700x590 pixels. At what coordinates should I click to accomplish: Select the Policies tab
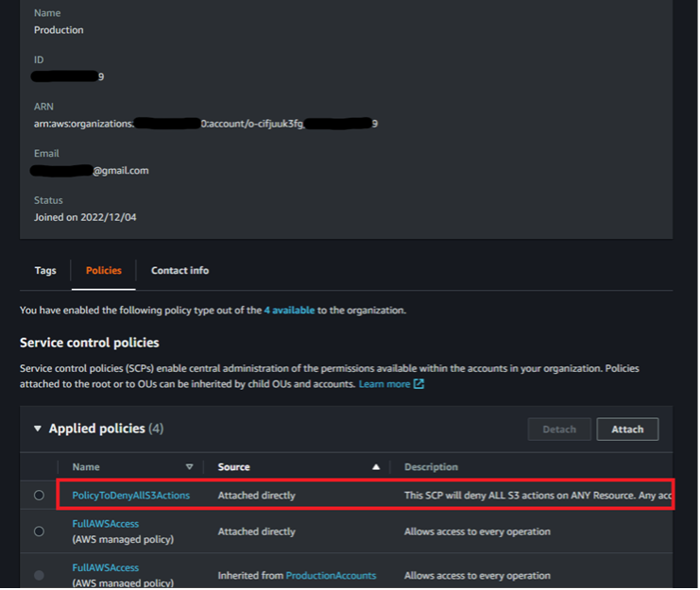[104, 271]
